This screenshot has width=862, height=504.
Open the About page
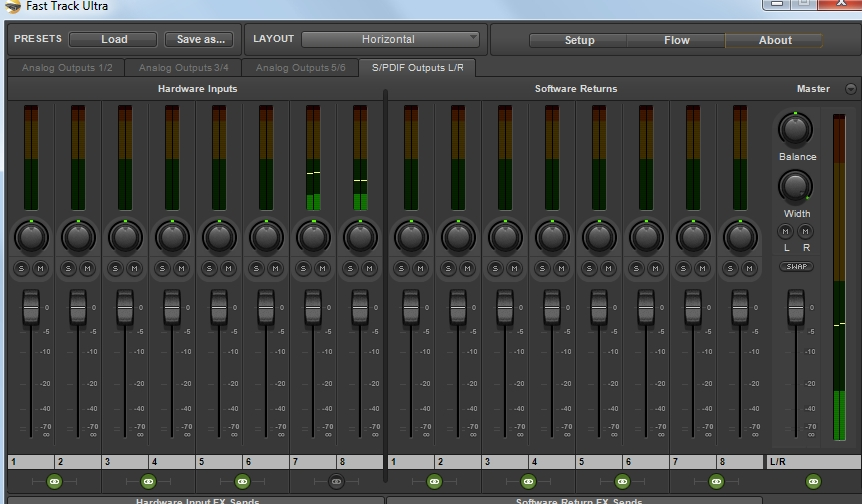click(x=774, y=40)
